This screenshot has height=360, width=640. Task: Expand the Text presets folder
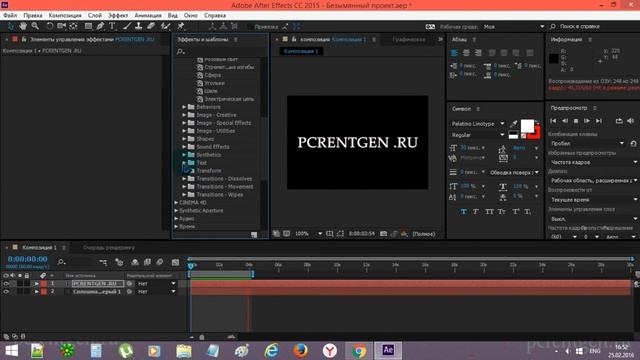point(184,162)
